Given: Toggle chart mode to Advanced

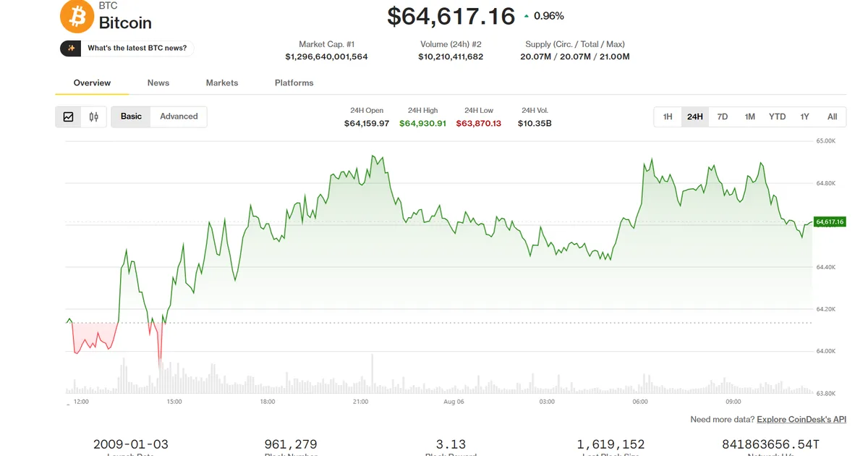Looking at the screenshot, I should [x=179, y=117].
